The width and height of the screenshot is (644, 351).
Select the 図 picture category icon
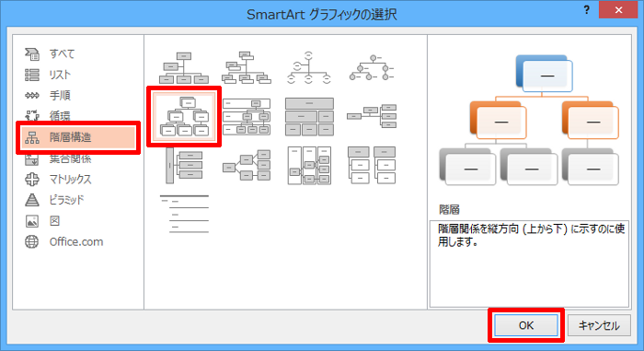[32, 221]
